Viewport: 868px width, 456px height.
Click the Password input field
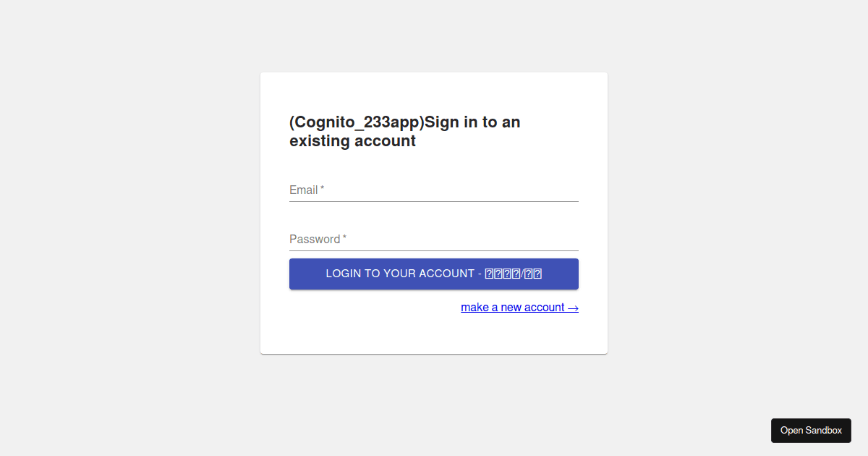click(434, 239)
